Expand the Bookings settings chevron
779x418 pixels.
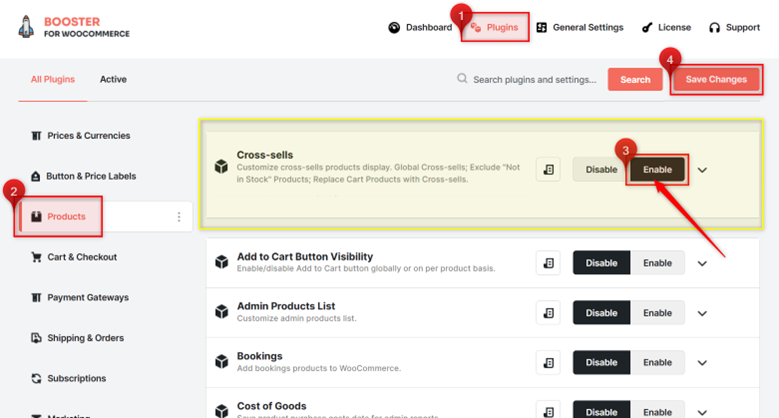click(x=702, y=363)
